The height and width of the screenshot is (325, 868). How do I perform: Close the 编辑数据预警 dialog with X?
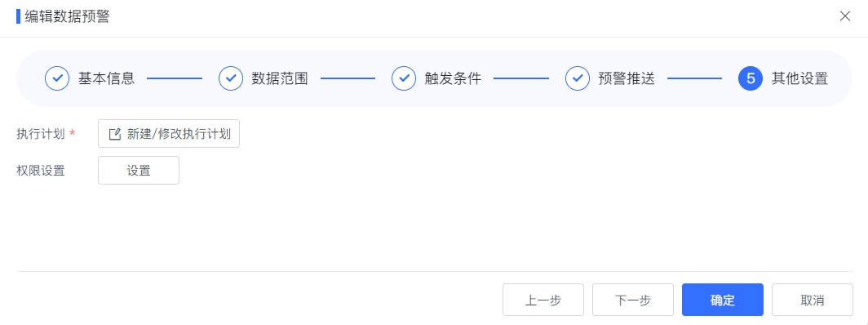845,16
